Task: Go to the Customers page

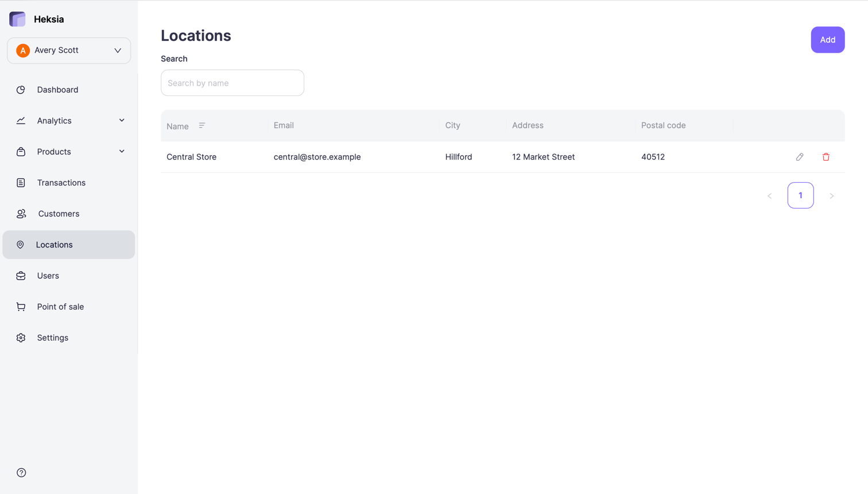Action: (59, 214)
